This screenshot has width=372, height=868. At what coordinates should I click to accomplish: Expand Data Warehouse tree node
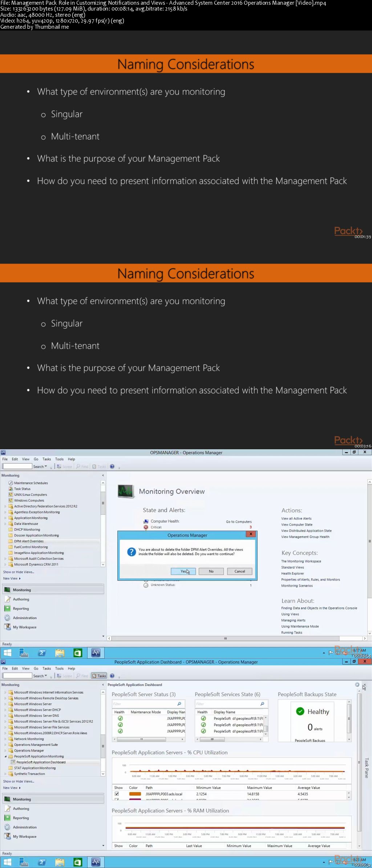pyautogui.click(x=5, y=524)
